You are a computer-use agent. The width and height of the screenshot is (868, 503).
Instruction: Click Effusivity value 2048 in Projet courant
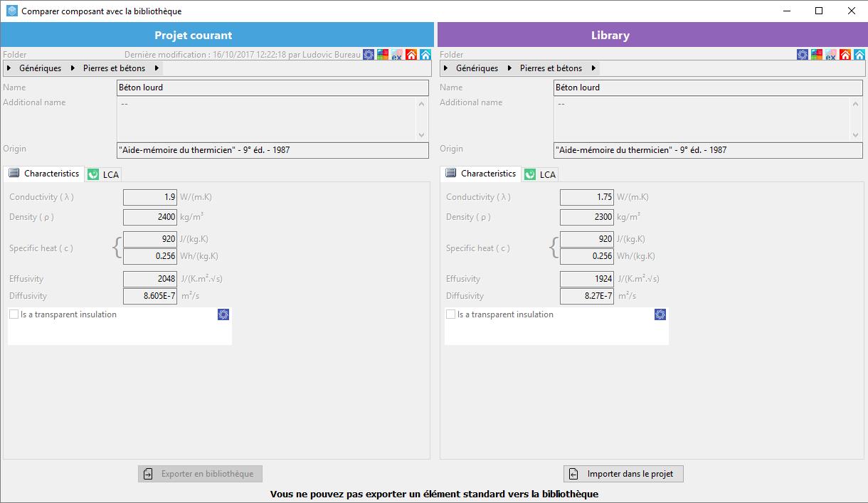[150, 279]
